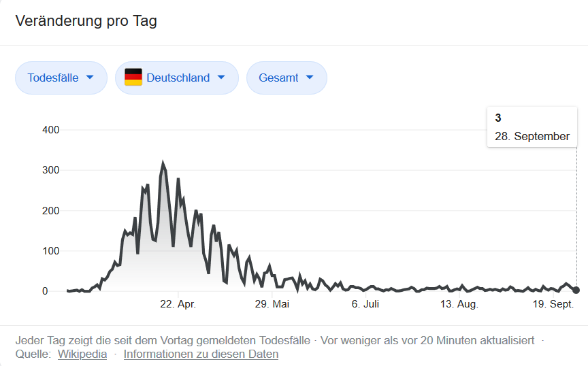Open the Wikipedia source link
This screenshot has width=588, height=366.
tap(82, 354)
